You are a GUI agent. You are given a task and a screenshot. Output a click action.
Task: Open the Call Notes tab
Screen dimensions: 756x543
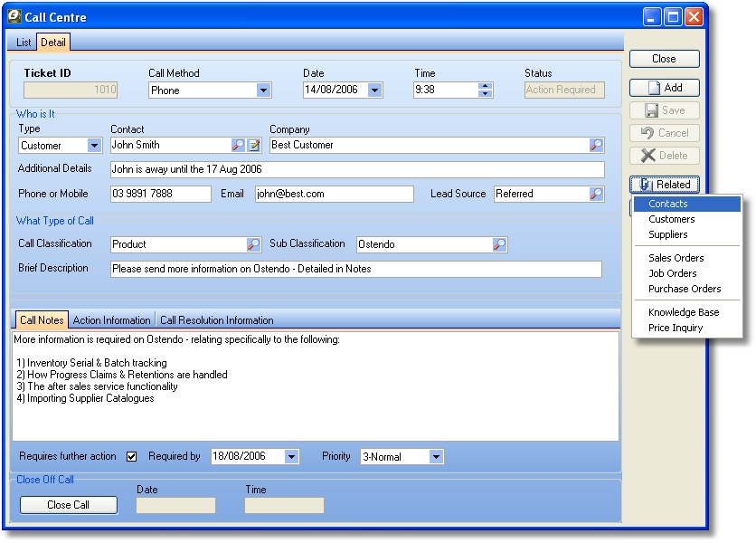[42, 320]
